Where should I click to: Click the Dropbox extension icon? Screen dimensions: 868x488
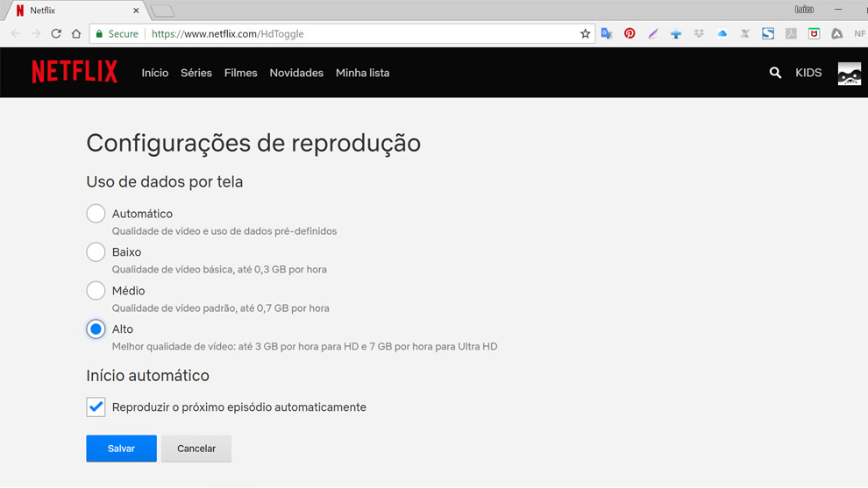coord(699,34)
